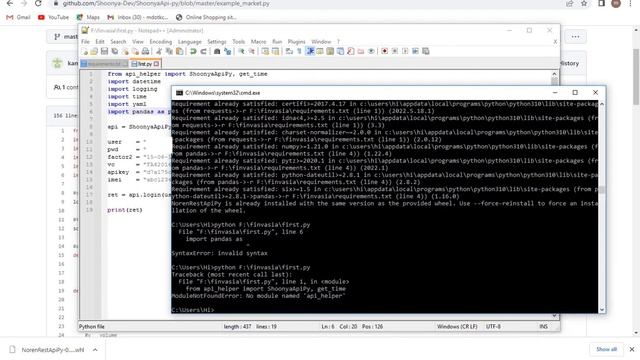The image size is (640, 360).
Task: Click the Close All toolbar icon
Action: (x=135, y=51)
